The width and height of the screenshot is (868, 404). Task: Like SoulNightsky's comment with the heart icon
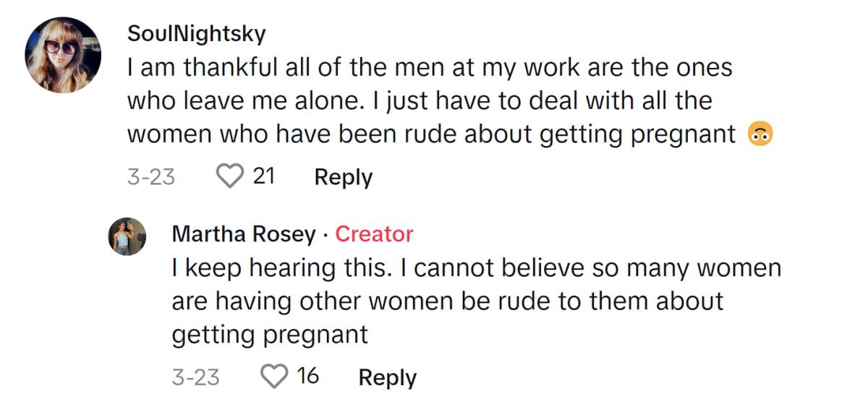[x=230, y=176]
